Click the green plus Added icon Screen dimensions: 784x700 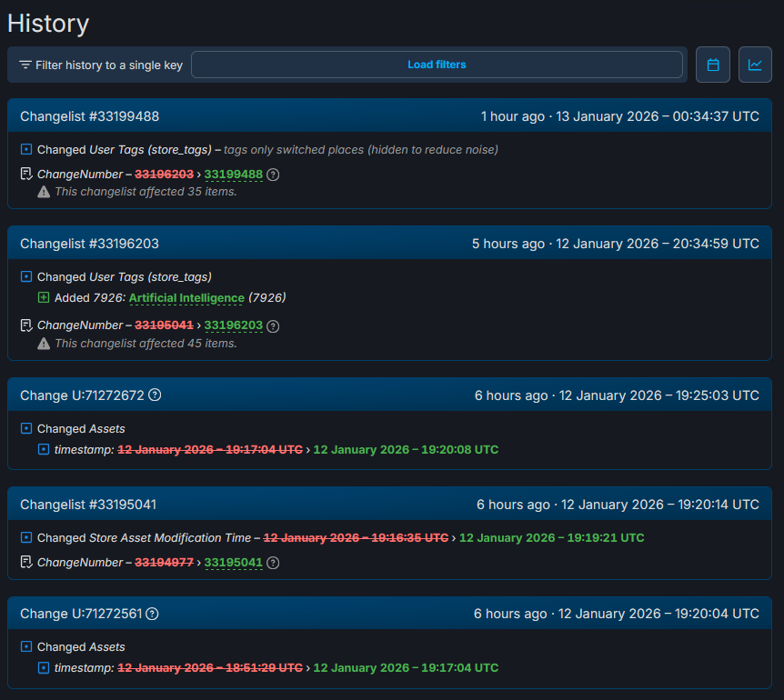[x=43, y=298]
